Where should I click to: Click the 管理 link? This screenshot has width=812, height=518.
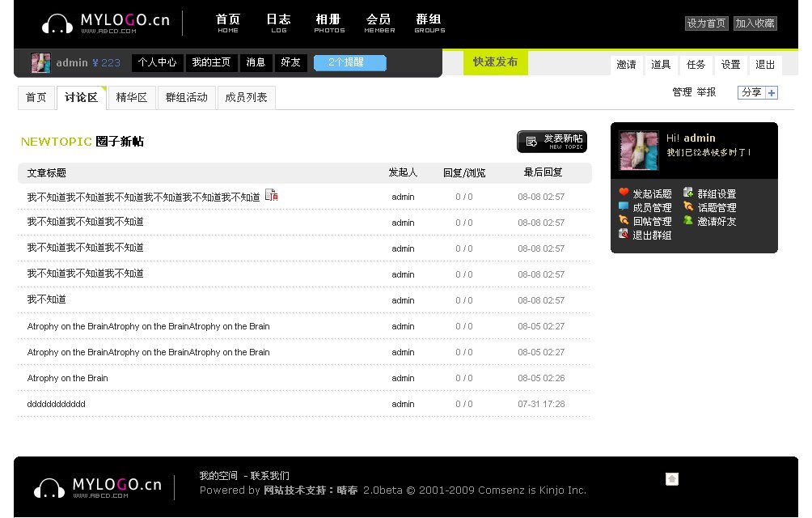(682, 92)
